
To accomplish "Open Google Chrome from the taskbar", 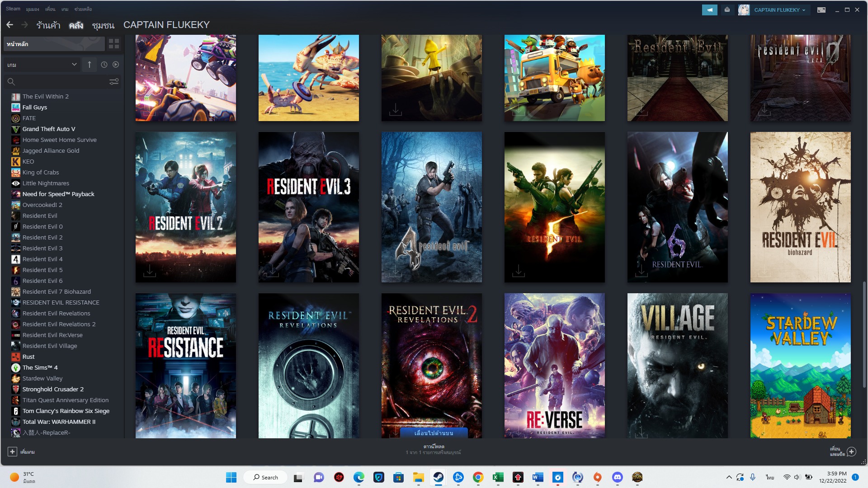I will tap(478, 477).
